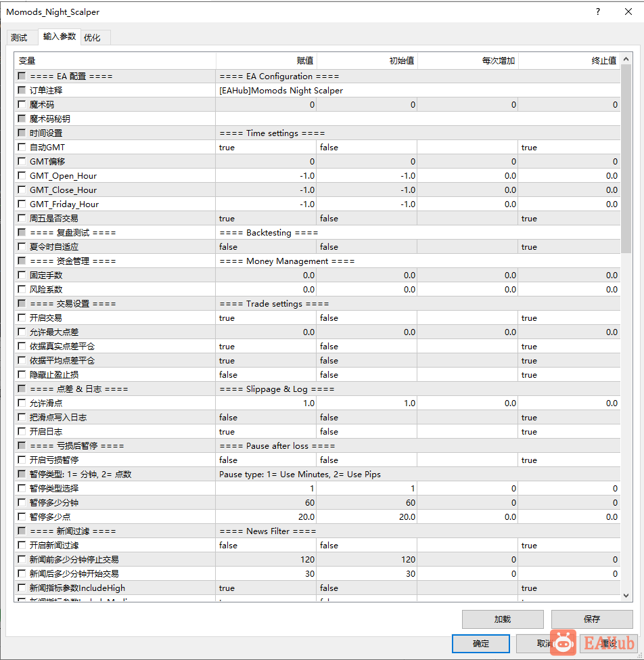
Task: Check the GMT_Friday_Hour checkbox
Action: coord(22,204)
